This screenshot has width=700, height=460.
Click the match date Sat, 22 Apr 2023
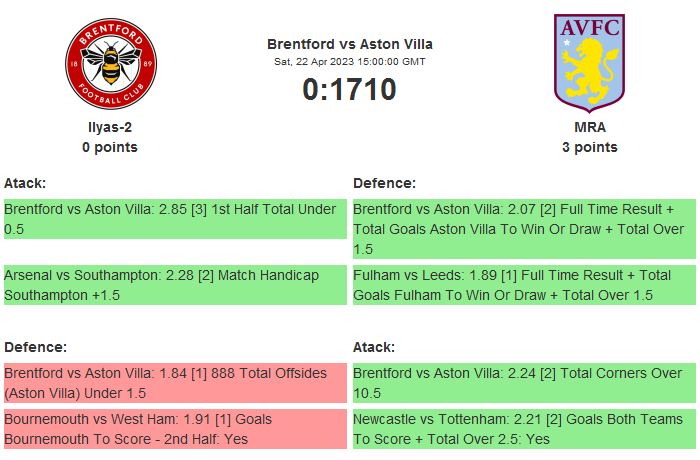point(350,61)
